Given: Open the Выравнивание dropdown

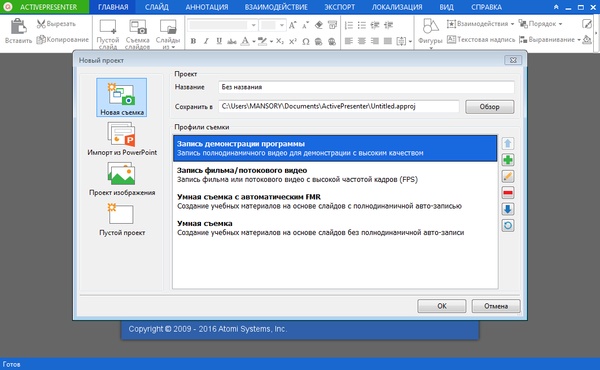Looking at the screenshot, I should point(549,39).
